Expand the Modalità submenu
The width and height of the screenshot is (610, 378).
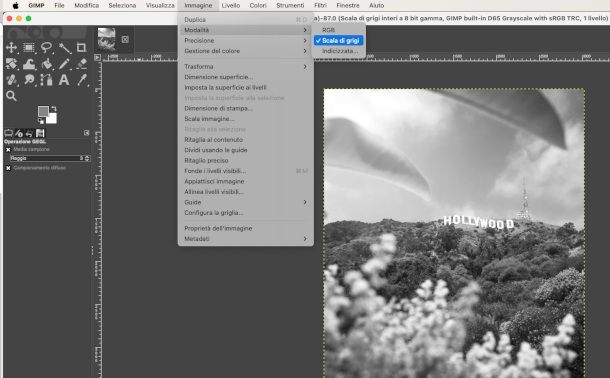[x=245, y=30]
